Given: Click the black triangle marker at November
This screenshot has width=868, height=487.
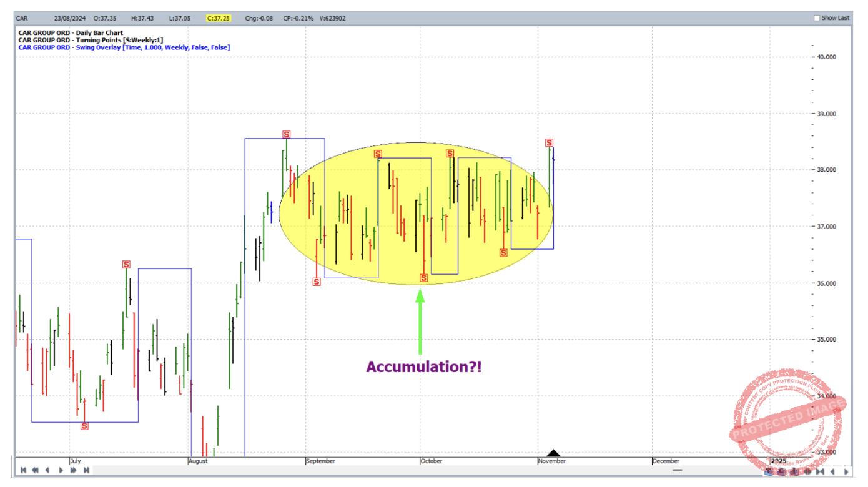Looking at the screenshot, I should click(x=553, y=453).
